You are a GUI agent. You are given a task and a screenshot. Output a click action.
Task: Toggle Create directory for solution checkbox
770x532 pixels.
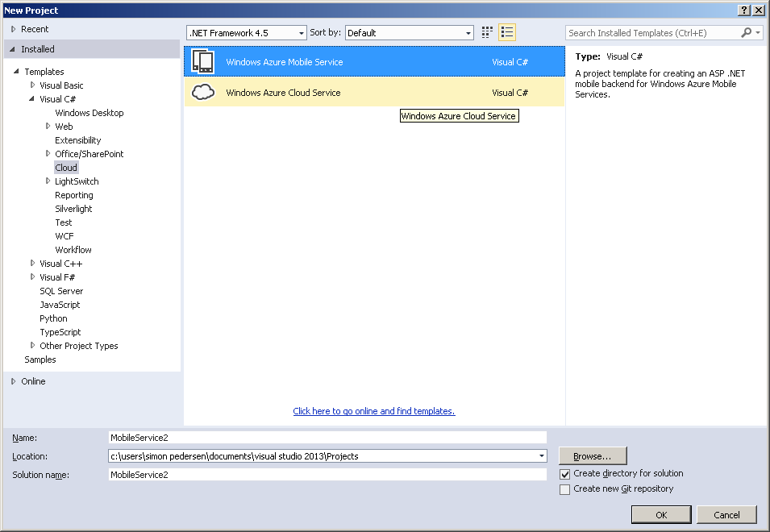click(x=565, y=474)
